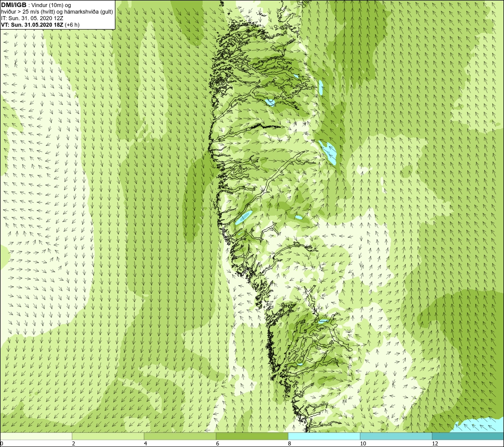Click the legend scale label '10'
The image size is (504, 447).
click(363, 443)
